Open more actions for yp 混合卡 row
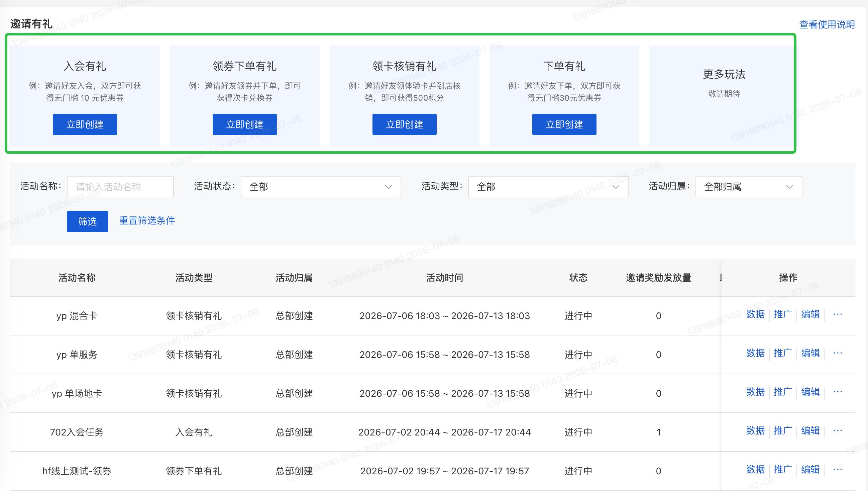Image resolution: width=868 pixels, height=491 pixels. pyautogui.click(x=838, y=315)
